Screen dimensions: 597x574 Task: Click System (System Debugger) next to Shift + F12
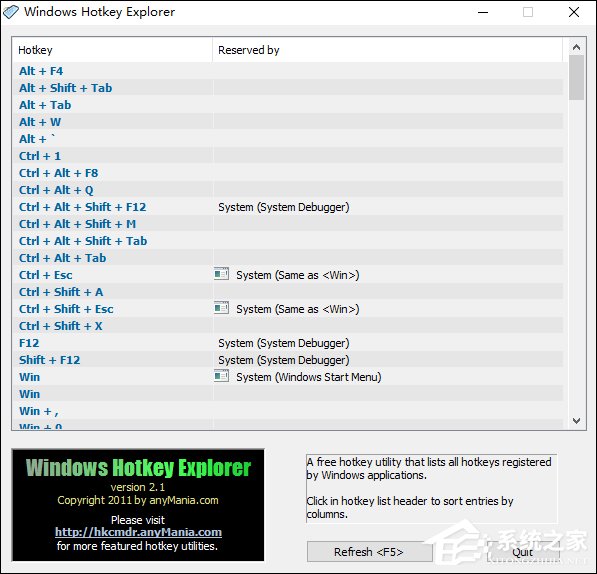tap(284, 360)
